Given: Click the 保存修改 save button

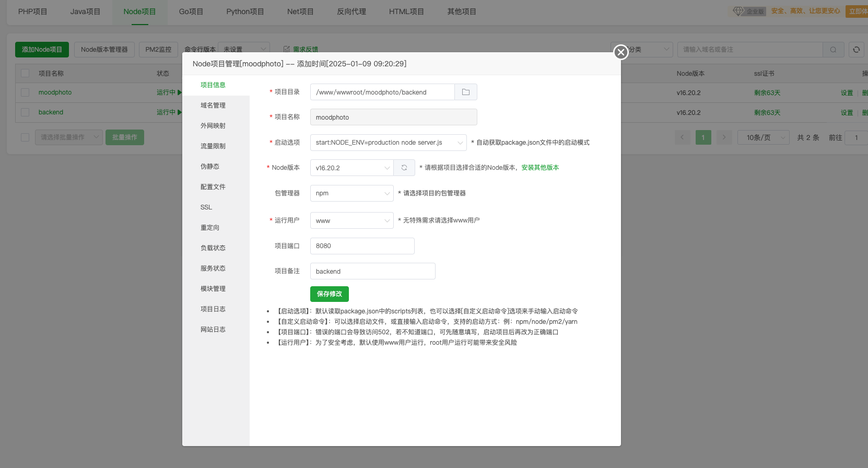Looking at the screenshot, I should click(330, 294).
